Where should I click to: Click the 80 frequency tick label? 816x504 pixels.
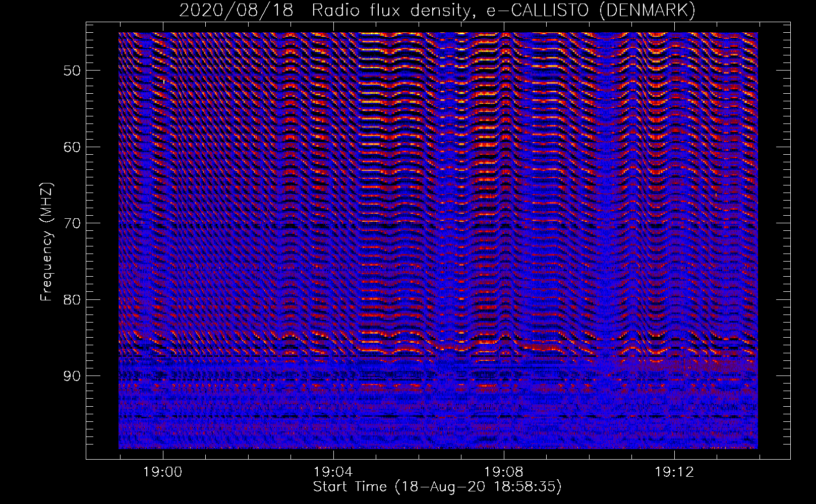[x=72, y=300]
